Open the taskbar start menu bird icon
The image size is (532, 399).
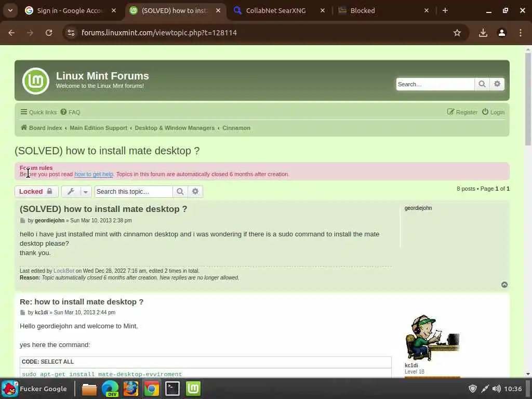10,389
